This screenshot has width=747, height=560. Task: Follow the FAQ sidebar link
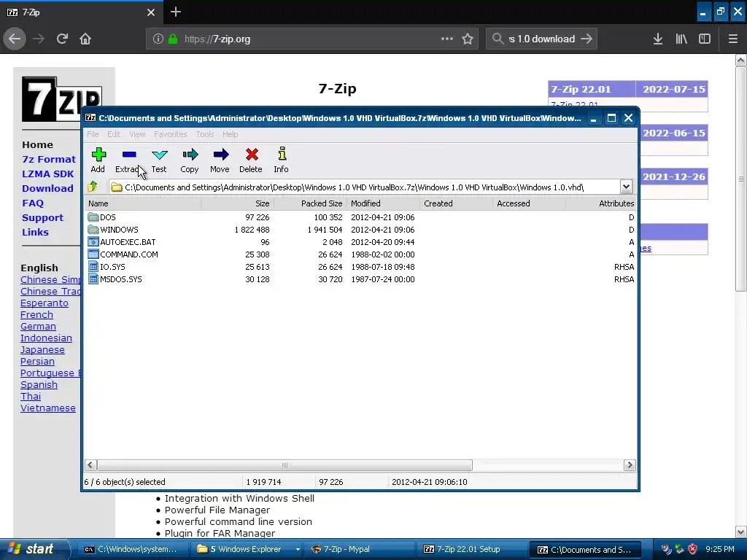point(33,203)
